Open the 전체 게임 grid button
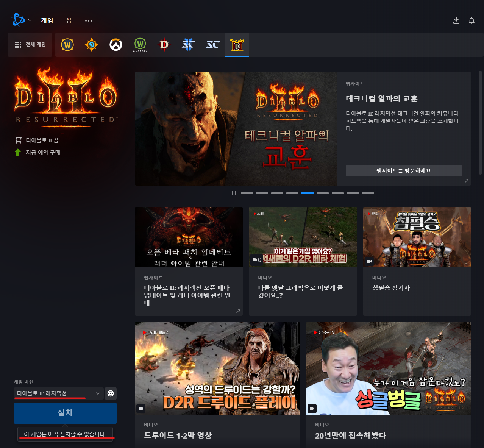 click(30, 45)
